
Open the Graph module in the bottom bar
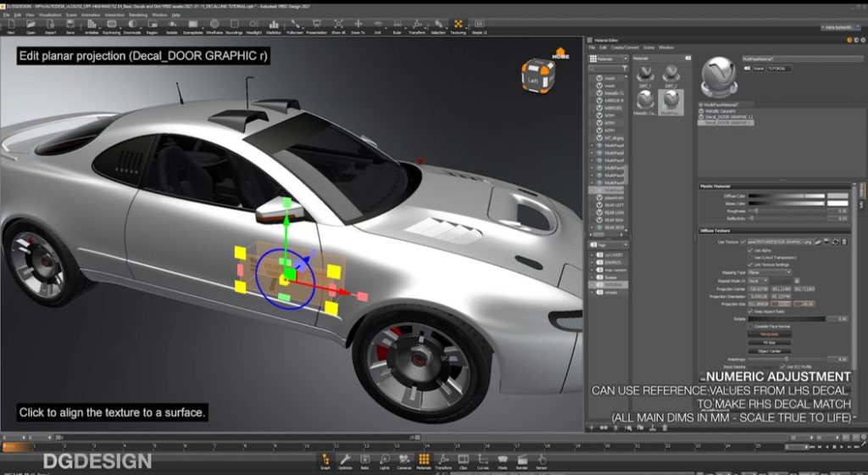(325, 461)
